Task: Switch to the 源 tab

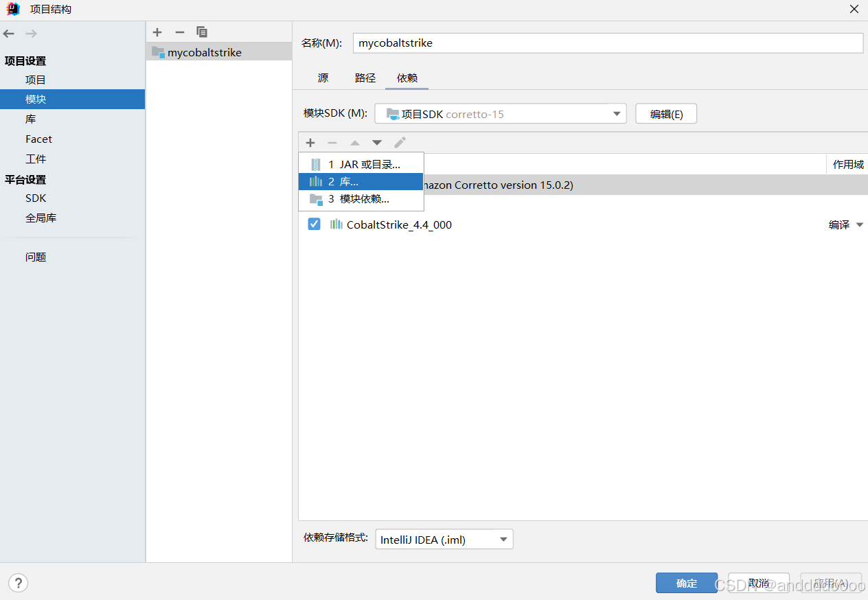Action: (x=323, y=78)
